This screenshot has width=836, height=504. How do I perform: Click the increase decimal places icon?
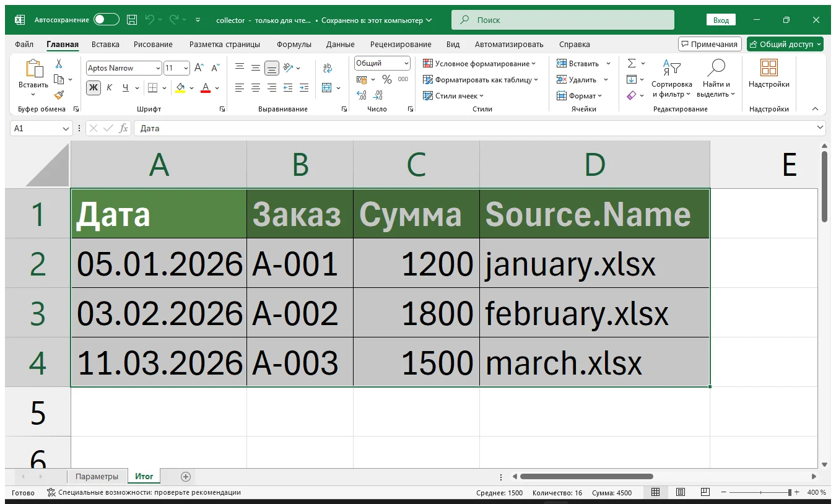tap(362, 95)
